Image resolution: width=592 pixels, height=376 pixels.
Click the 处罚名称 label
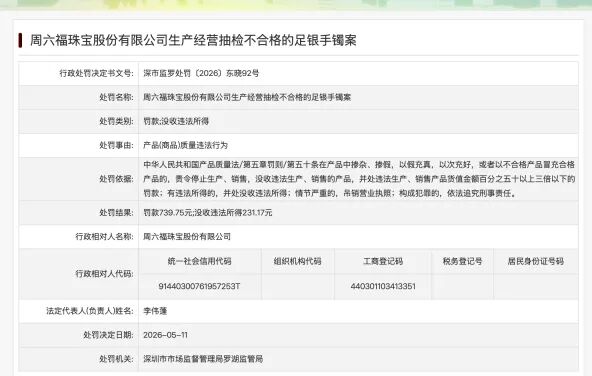click(116, 97)
